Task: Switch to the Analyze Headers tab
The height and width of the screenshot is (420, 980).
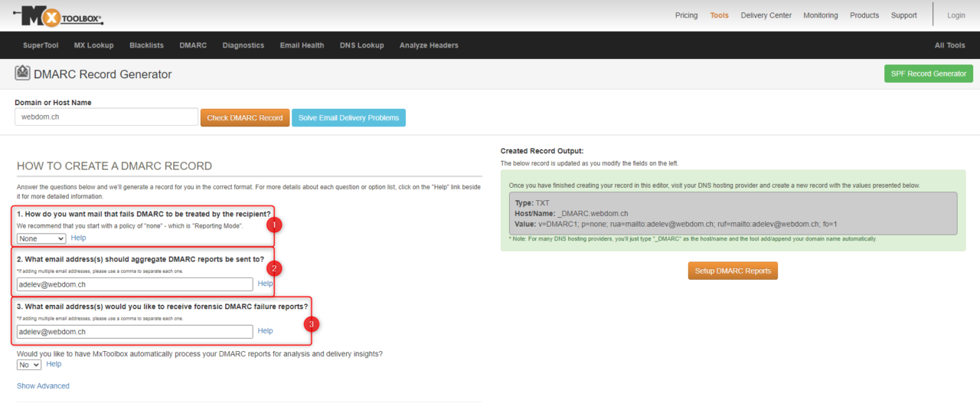Action: [x=429, y=45]
